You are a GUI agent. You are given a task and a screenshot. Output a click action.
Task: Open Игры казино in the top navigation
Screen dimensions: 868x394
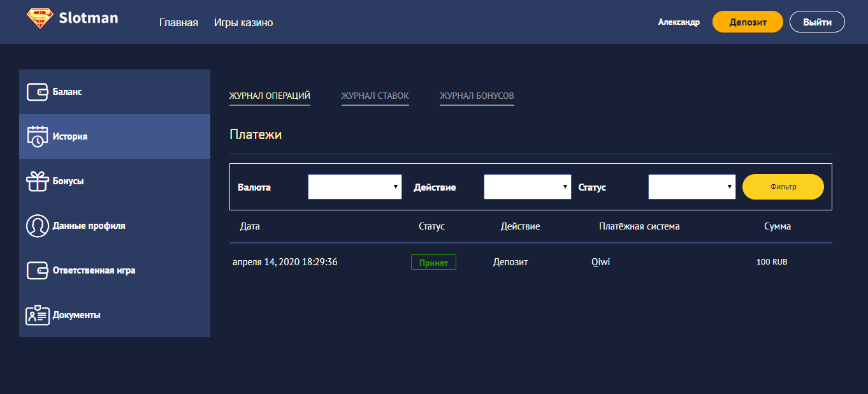pos(243,22)
